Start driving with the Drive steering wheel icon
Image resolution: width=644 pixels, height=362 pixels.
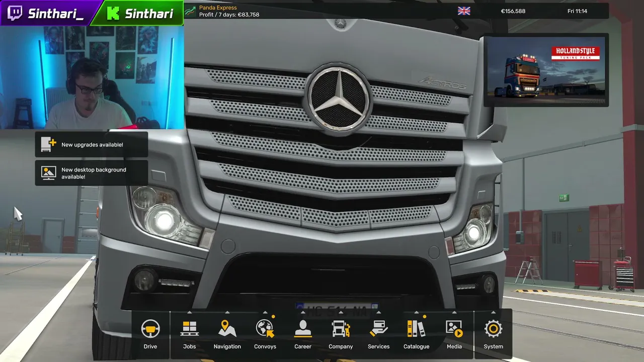[x=150, y=329]
